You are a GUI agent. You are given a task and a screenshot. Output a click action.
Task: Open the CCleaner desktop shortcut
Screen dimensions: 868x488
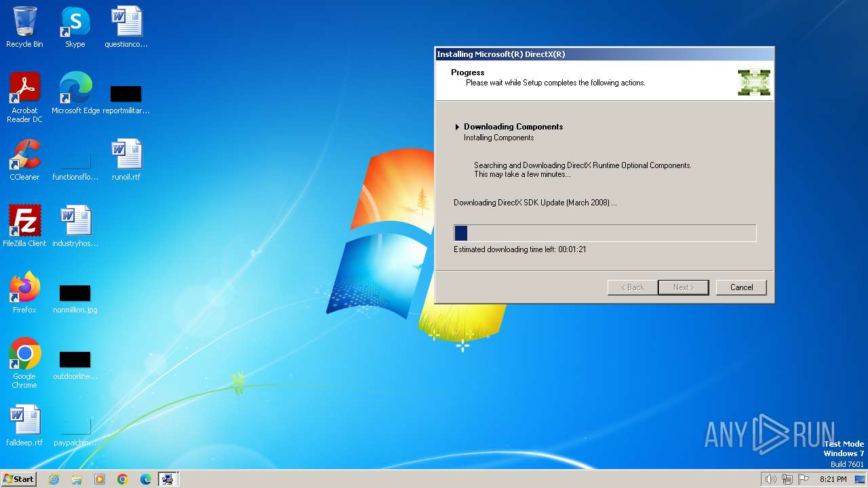[24, 160]
